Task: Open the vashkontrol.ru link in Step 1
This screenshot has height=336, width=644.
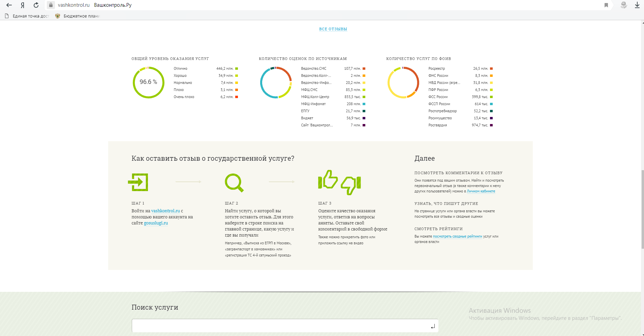Action: point(165,211)
